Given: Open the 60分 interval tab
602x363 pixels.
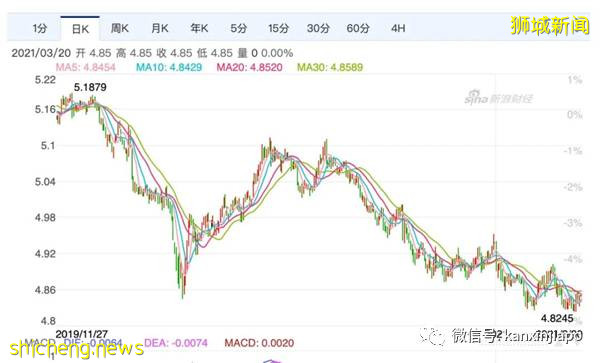Looking at the screenshot, I should click(358, 28).
